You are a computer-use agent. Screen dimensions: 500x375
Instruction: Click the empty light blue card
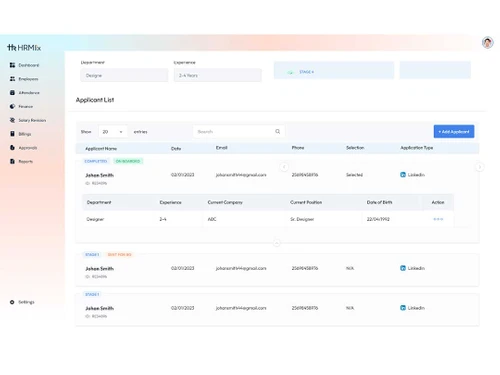435,70
